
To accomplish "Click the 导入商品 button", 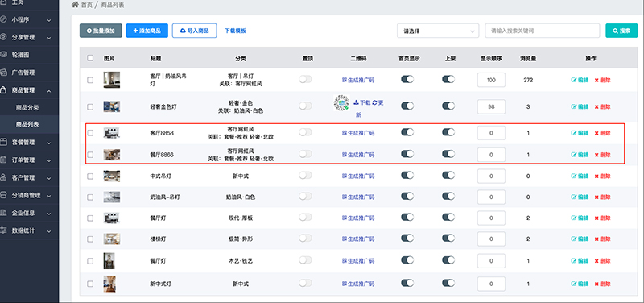I will click(x=194, y=31).
